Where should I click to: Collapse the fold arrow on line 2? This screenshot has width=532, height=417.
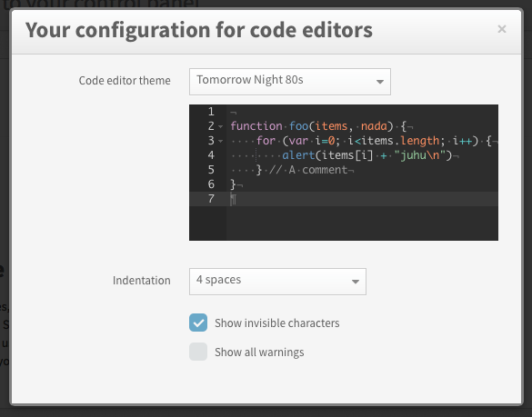pos(221,126)
